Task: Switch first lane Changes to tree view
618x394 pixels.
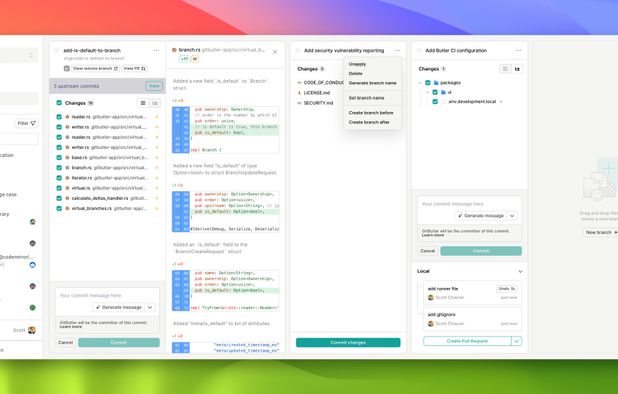Action: pyautogui.click(x=155, y=103)
